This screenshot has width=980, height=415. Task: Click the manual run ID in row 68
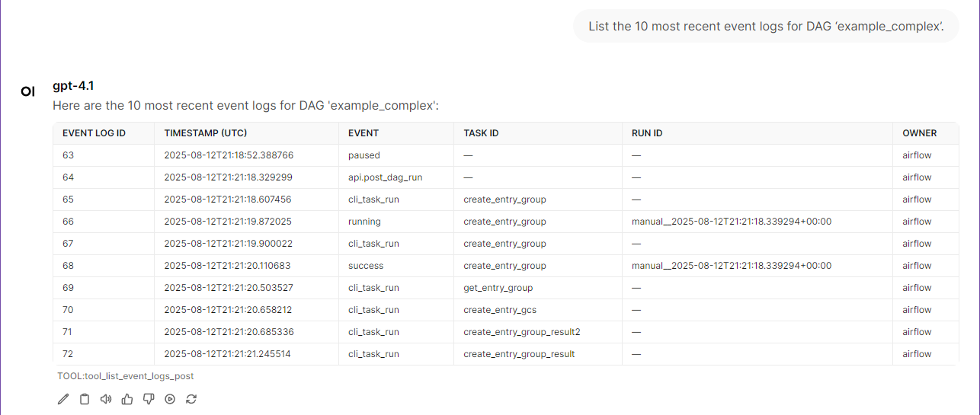[x=732, y=266]
